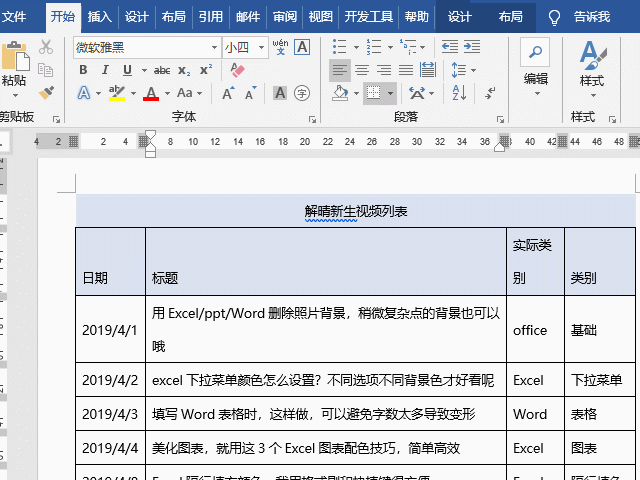Image resolution: width=640 pixels, height=480 pixels.
Task: Toggle bold formatting
Action: [83, 70]
